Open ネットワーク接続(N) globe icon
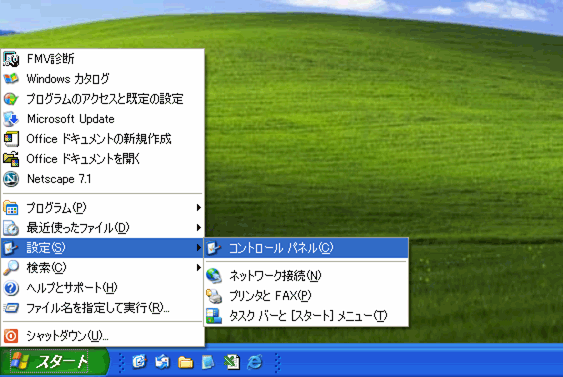The height and width of the screenshot is (377, 563). pos(214,276)
